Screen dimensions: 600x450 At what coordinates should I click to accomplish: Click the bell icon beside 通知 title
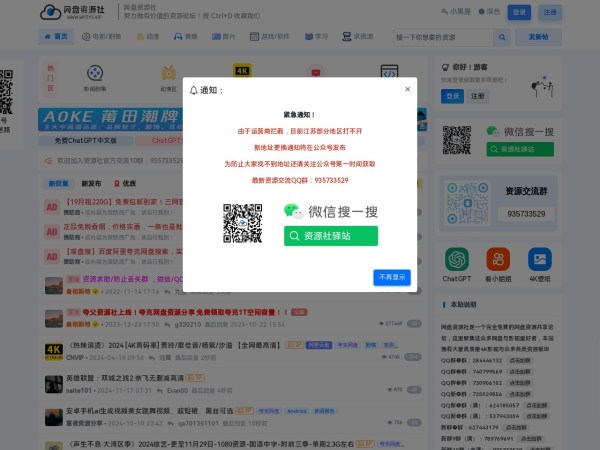pos(193,90)
